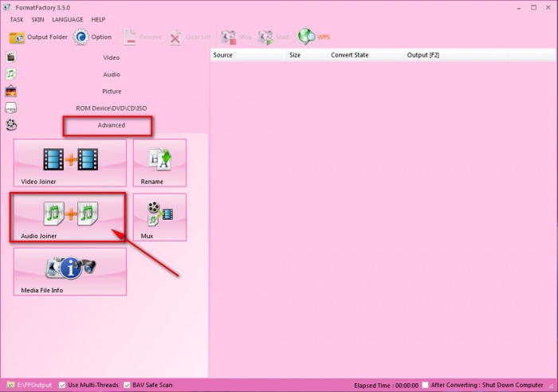Expand the Picture section

click(112, 92)
